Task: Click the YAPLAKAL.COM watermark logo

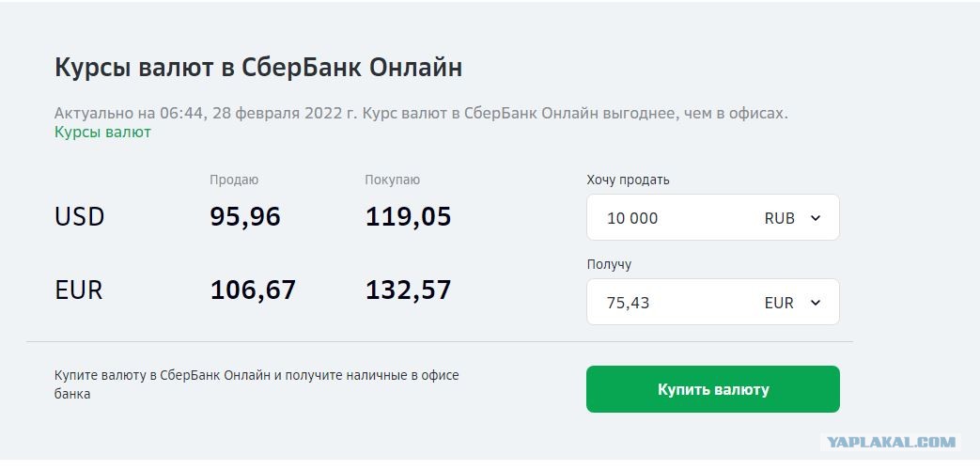Action: click(x=892, y=442)
